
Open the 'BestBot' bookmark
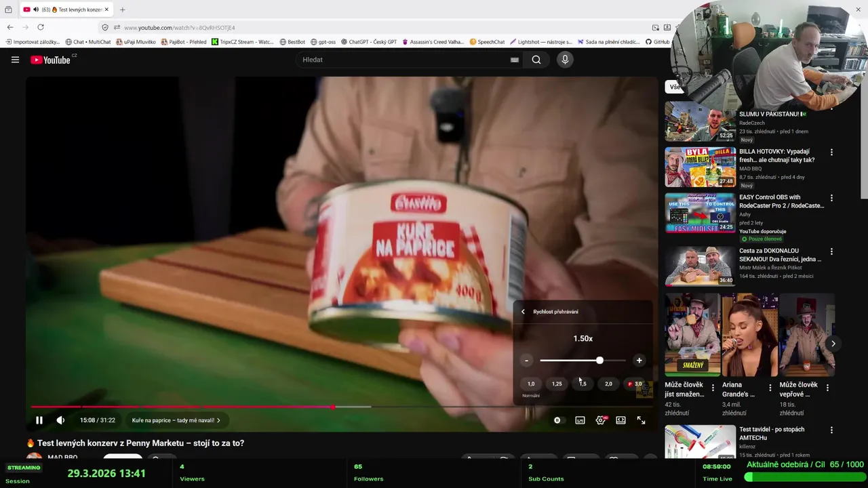click(292, 42)
